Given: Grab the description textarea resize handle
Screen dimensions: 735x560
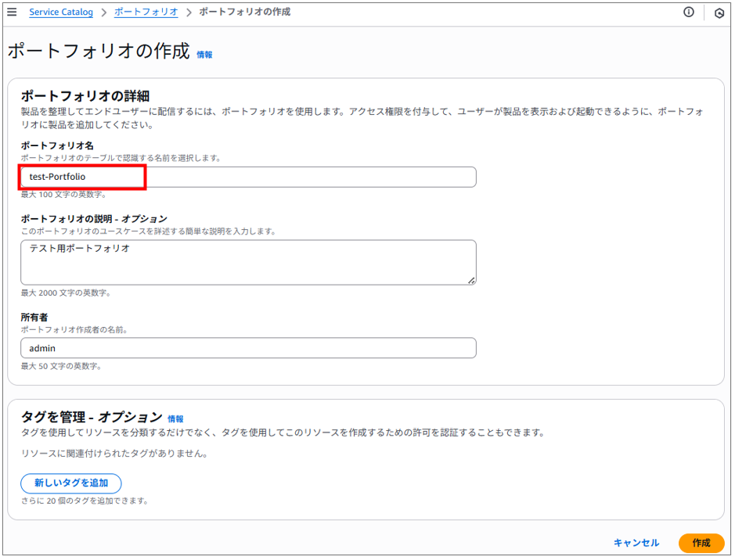Looking at the screenshot, I should click(x=471, y=280).
